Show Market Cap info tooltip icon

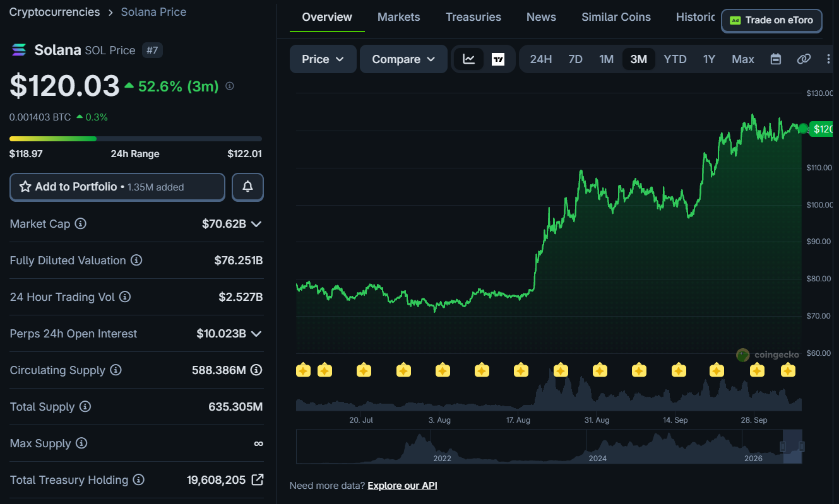tap(81, 223)
